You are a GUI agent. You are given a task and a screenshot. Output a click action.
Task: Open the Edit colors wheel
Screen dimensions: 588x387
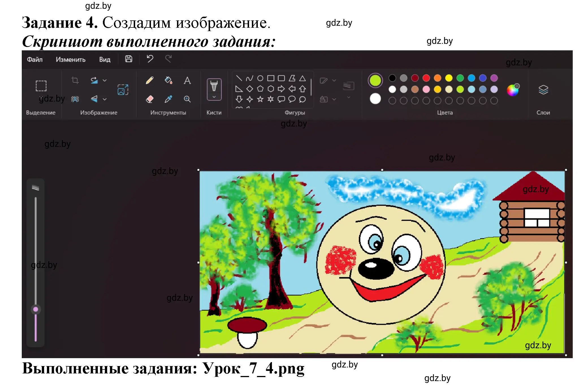513,90
